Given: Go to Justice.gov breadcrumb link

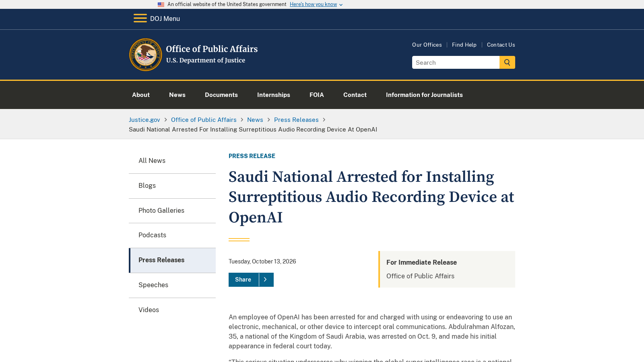Looking at the screenshot, I should point(144,120).
